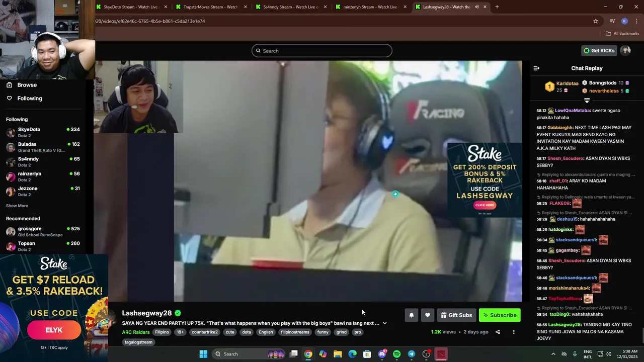Open Windows Start menu
This screenshot has height=362, width=644.
coord(203,354)
